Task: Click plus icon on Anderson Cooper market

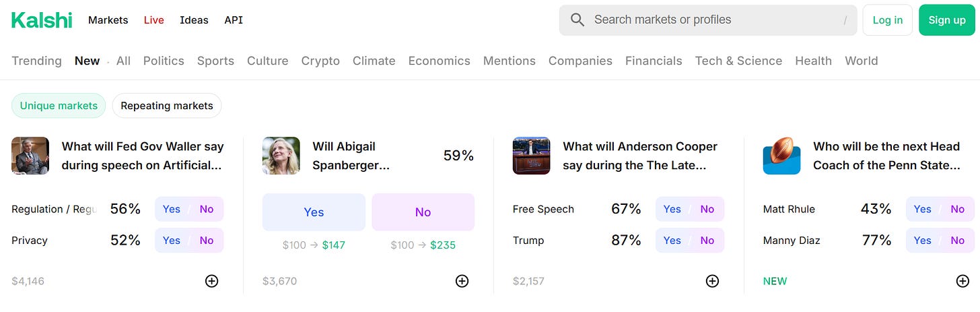Action: [712, 281]
